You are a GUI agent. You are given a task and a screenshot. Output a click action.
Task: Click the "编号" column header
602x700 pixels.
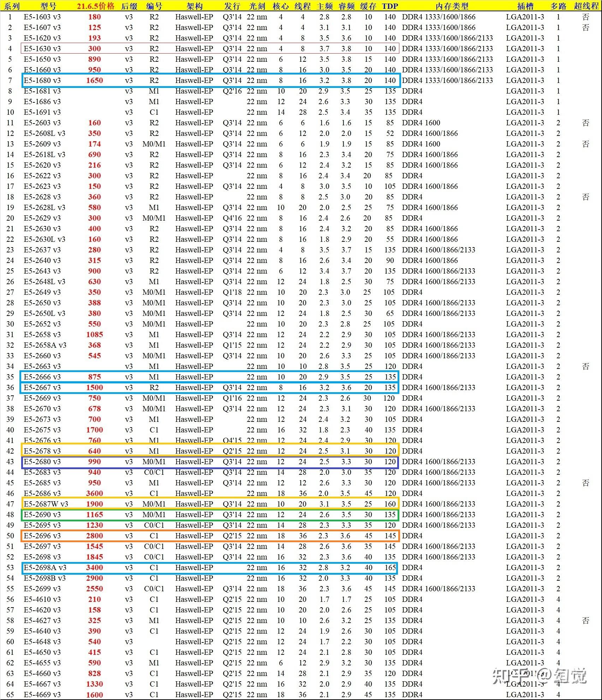(x=154, y=6)
